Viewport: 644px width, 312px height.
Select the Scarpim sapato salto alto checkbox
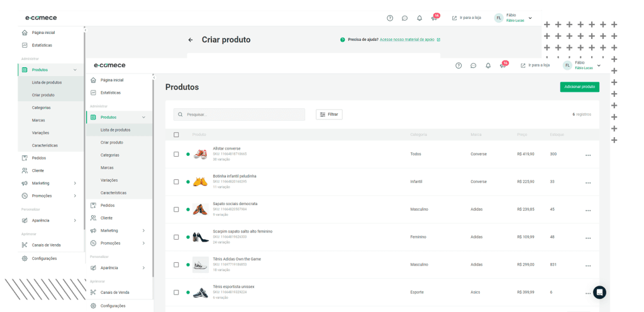tap(176, 237)
